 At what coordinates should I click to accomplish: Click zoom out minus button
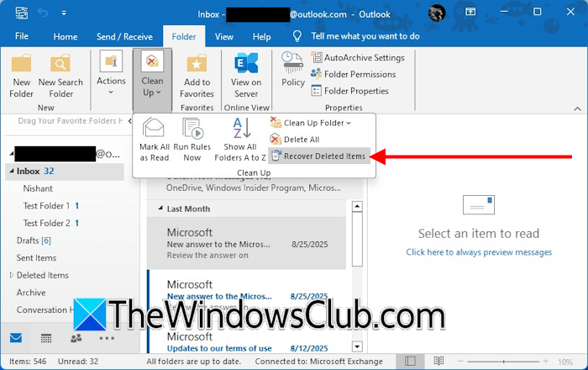460,361
